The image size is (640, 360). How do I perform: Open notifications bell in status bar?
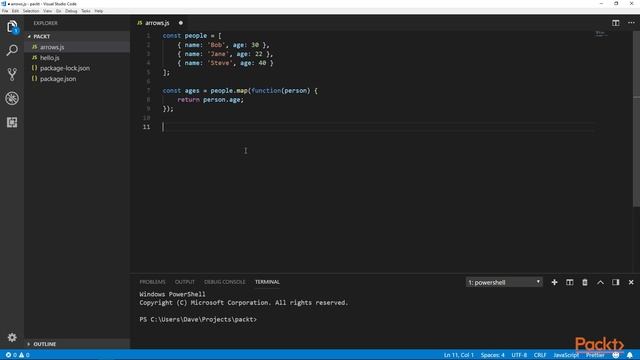pyautogui.click(x=630, y=355)
